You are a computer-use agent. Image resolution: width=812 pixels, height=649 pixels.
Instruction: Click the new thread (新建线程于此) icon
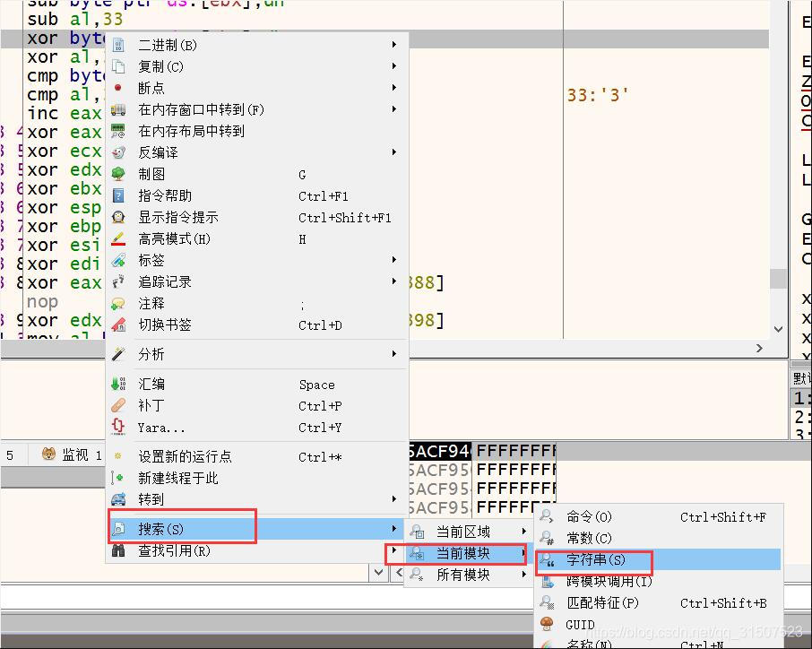point(117,478)
